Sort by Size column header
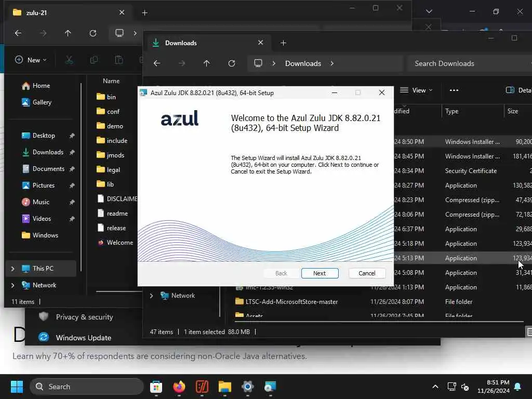532x399 pixels. (x=513, y=111)
